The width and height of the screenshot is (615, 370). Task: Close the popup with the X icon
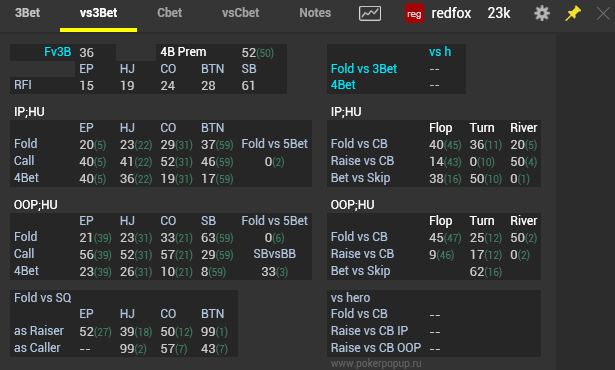tap(603, 14)
